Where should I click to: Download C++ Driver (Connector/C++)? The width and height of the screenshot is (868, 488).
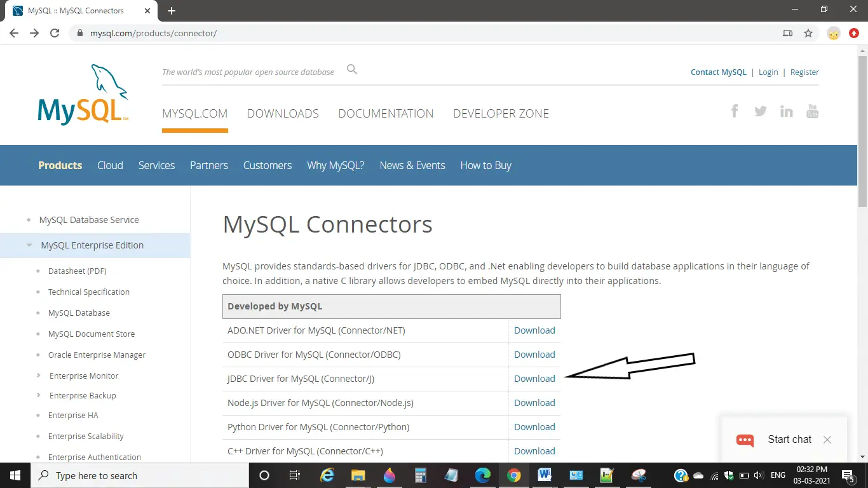534,451
